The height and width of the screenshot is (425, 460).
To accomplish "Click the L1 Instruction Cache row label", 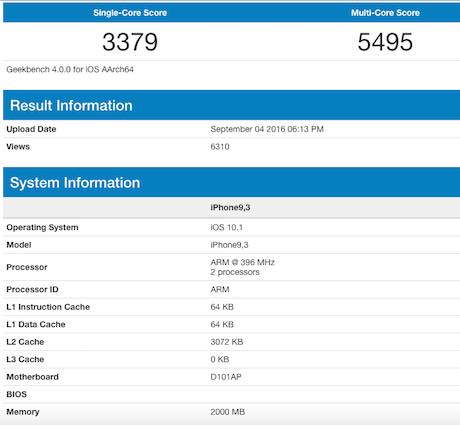I will pos(48,307).
